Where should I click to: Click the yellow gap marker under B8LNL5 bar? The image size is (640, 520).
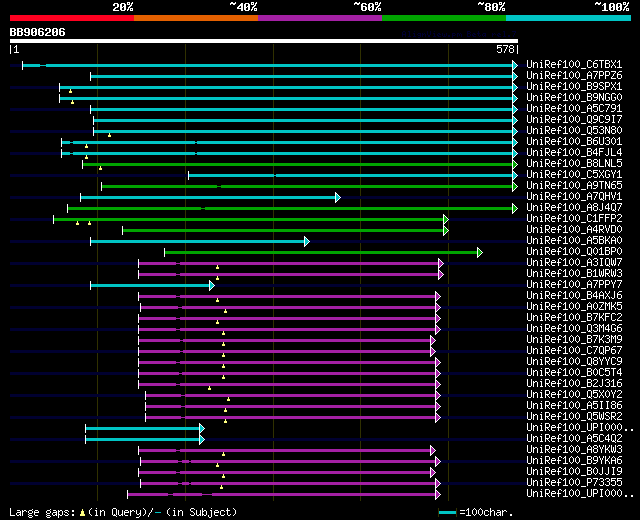(100, 168)
